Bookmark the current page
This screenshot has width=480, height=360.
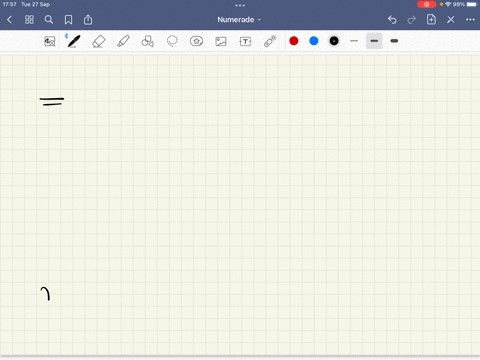pos(68,20)
